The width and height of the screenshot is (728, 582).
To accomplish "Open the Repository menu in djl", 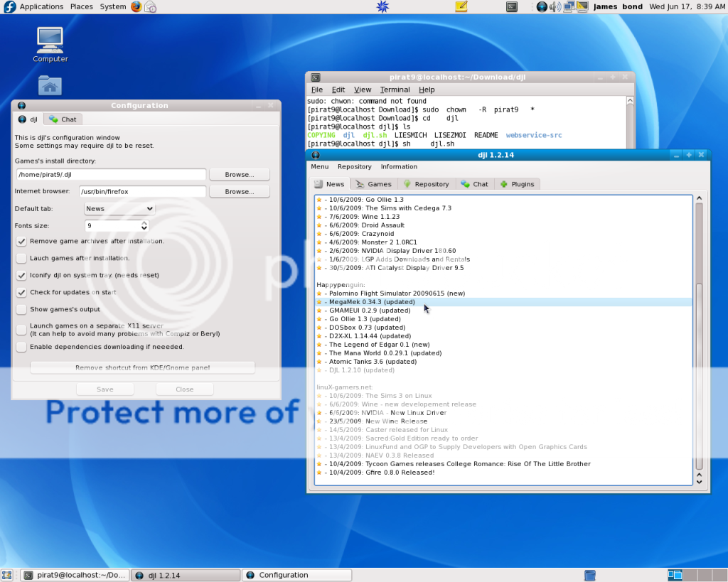I will point(354,167).
